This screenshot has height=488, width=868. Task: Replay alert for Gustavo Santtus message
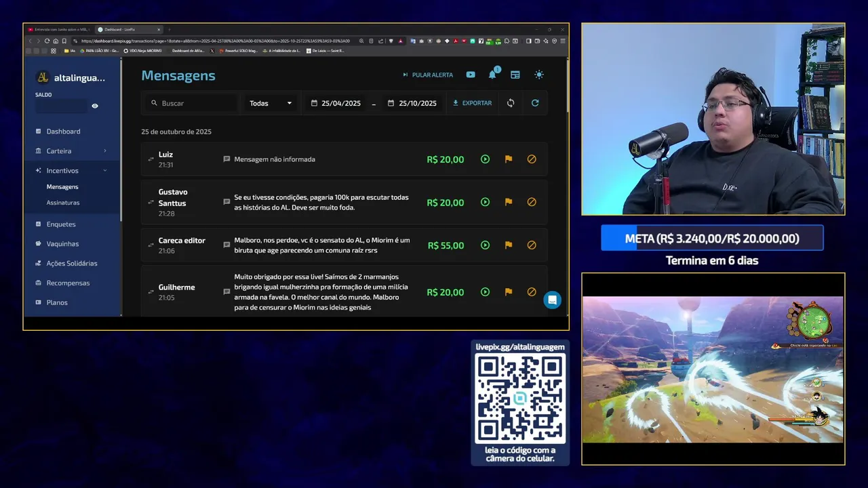point(485,202)
